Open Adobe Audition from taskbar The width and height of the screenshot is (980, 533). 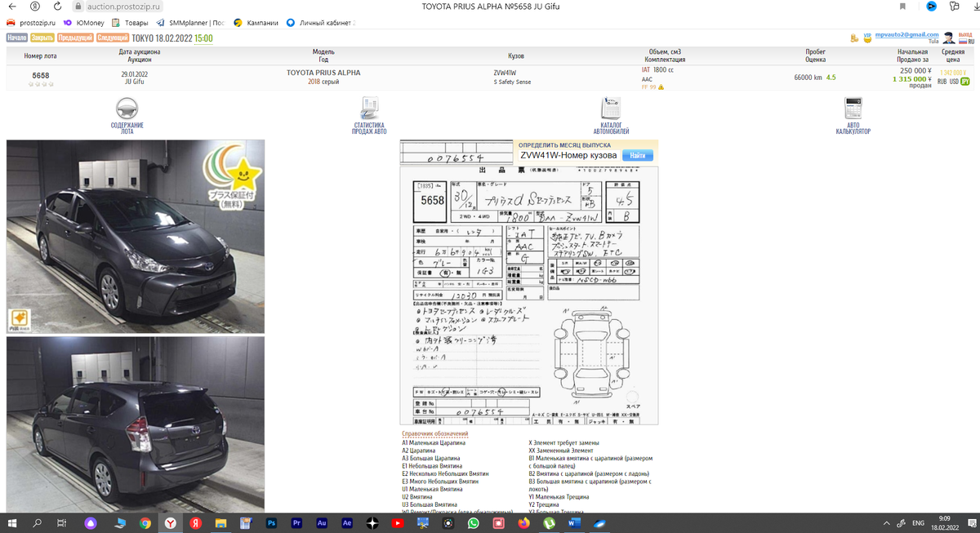(322, 522)
